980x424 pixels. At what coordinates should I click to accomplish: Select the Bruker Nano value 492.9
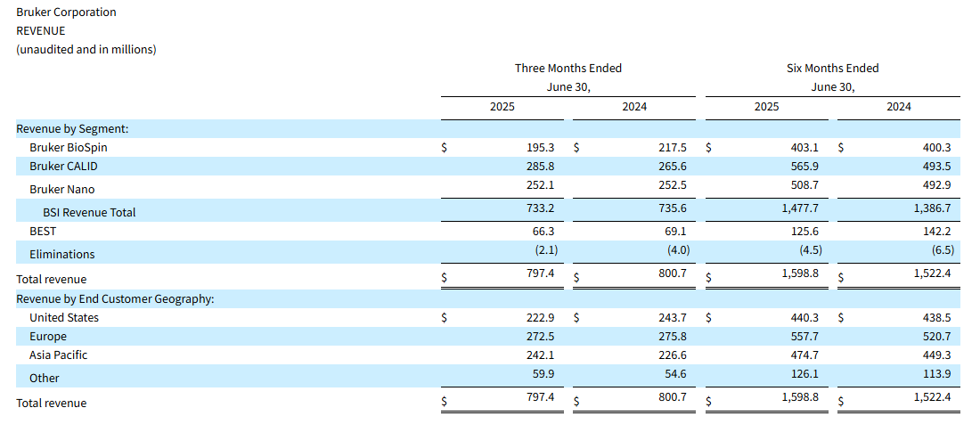click(x=937, y=185)
